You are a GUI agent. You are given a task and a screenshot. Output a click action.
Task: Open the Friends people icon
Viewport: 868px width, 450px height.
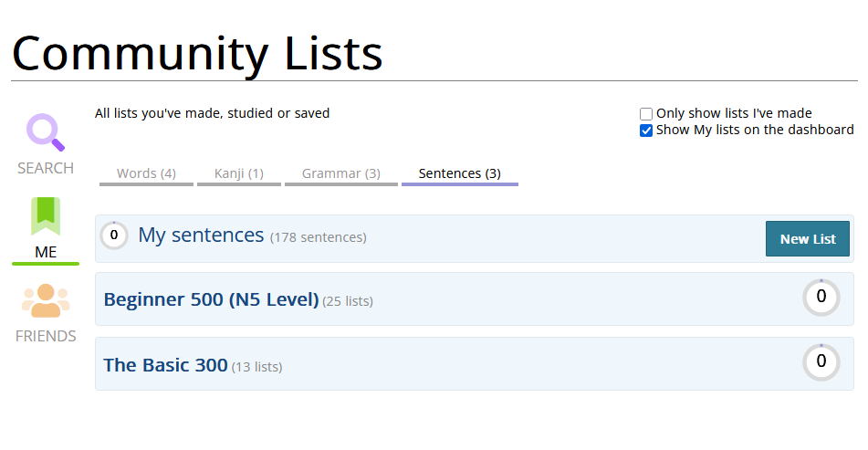[46, 300]
